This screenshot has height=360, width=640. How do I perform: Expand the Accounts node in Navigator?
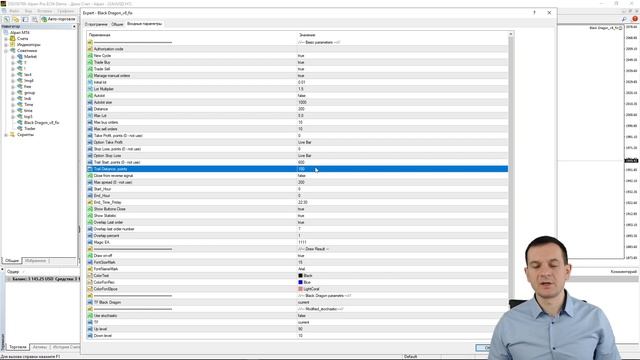[6, 39]
